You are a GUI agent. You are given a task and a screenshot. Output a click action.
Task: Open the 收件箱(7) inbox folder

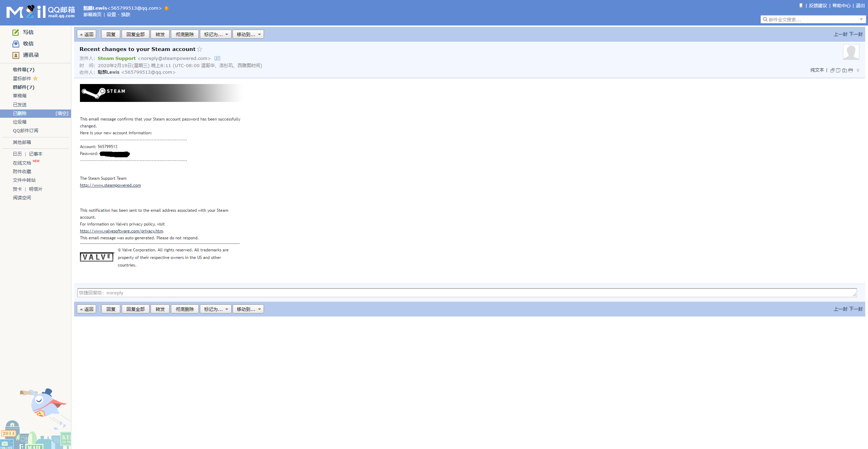point(24,70)
